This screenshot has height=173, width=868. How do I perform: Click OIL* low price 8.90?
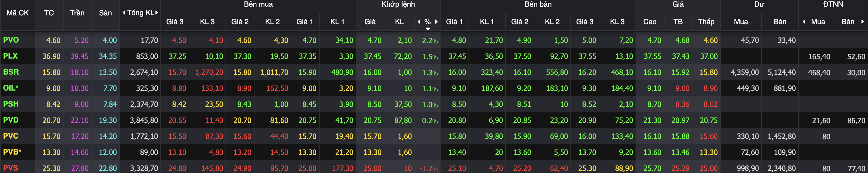(x=710, y=88)
